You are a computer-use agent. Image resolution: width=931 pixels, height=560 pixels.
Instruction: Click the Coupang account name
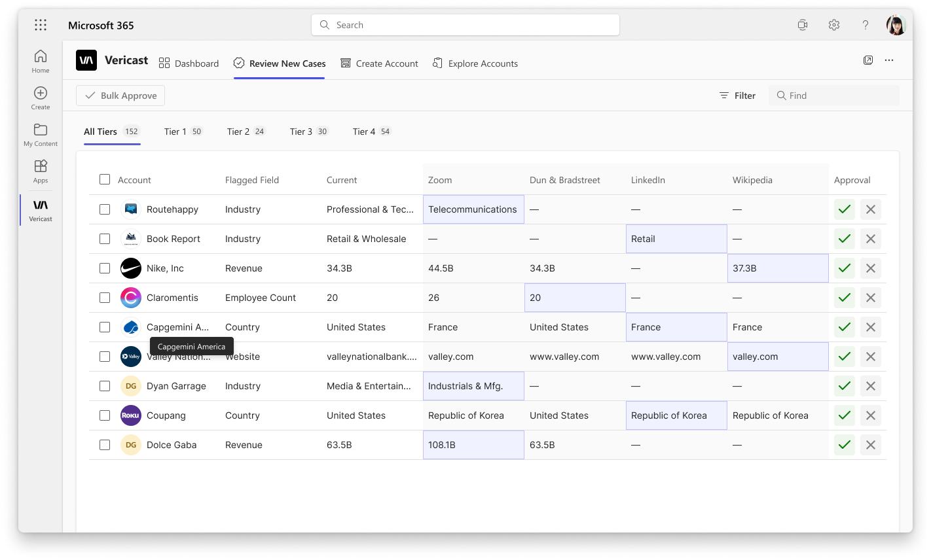(166, 415)
